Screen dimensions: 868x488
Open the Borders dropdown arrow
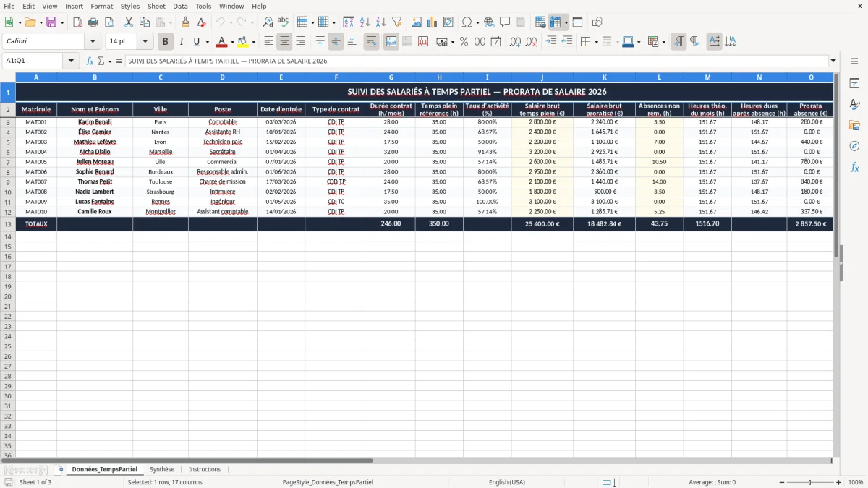pos(596,42)
